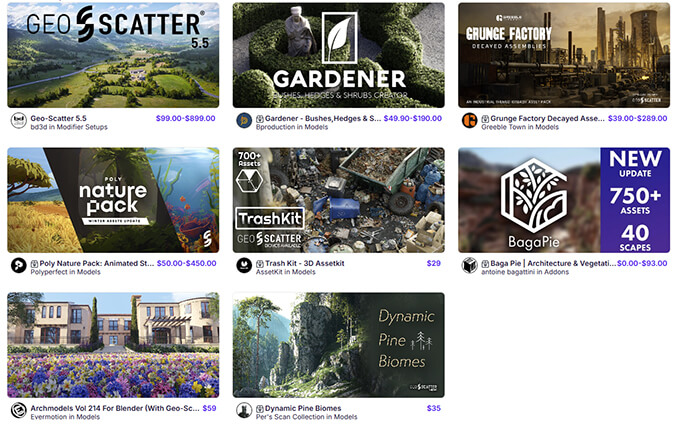Open the BagaPie new update thumbnail
Image resolution: width=680 pixels, height=427 pixels.
click(564, 200)
